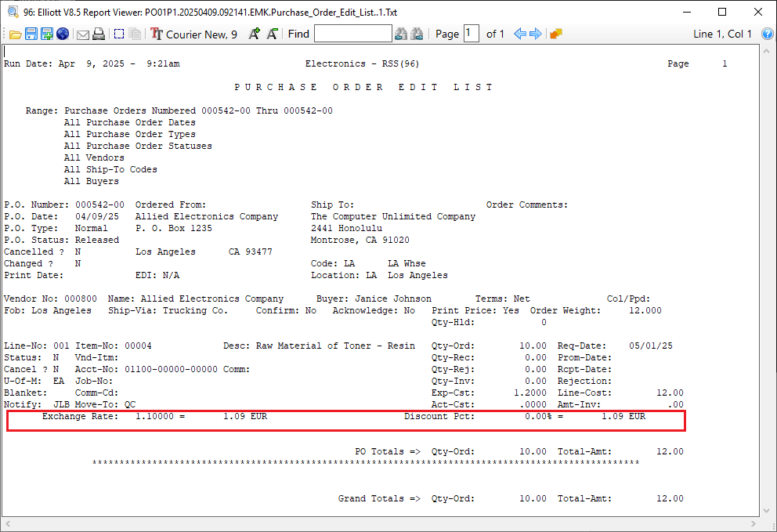Click the first binoculars find icon
Image resolution: width=777 pixels, height=532 pixels.
401,34
